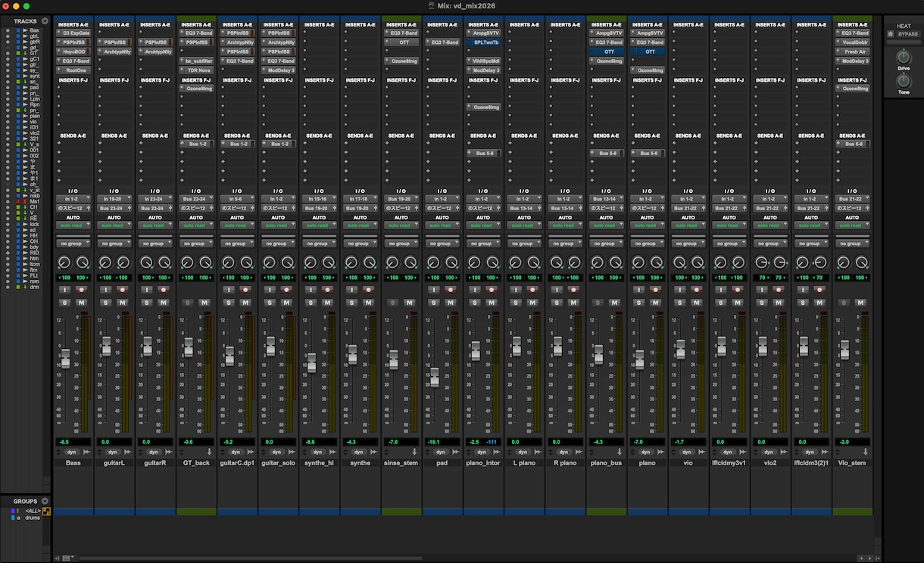This screenshot has width=924, height=563.
Task: Solo the Bass track
Action: tap(65, 303)
